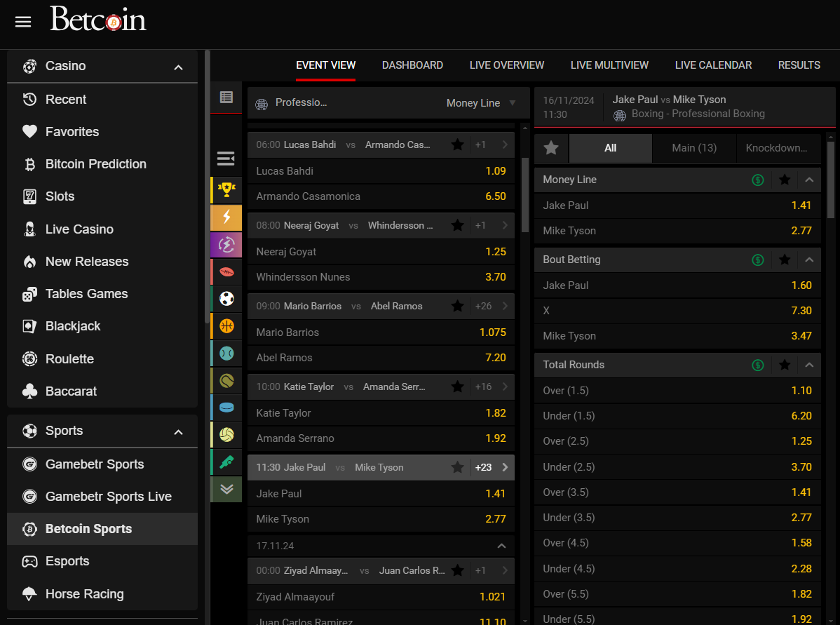Click the Betcoin logo
Viewport: 840px width, 625px height.
[x=98, y=20]
